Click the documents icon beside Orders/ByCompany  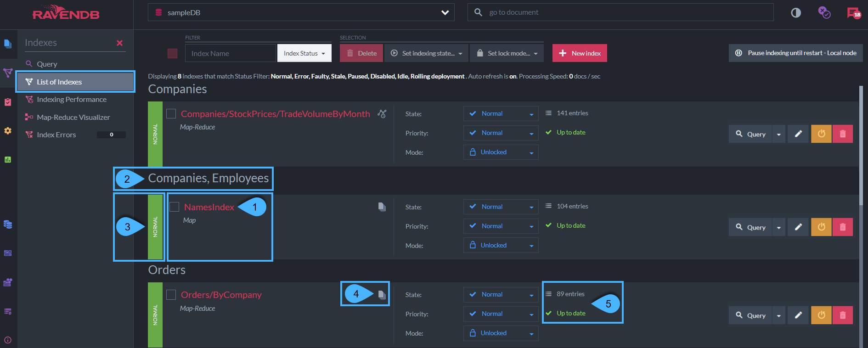pyautogui.click(x=382, y=295)
